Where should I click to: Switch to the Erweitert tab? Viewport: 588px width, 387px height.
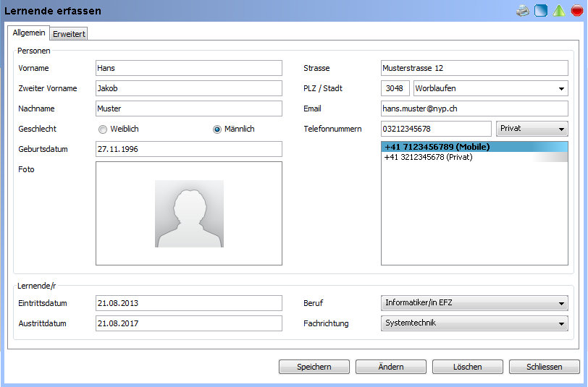[69, 34]
